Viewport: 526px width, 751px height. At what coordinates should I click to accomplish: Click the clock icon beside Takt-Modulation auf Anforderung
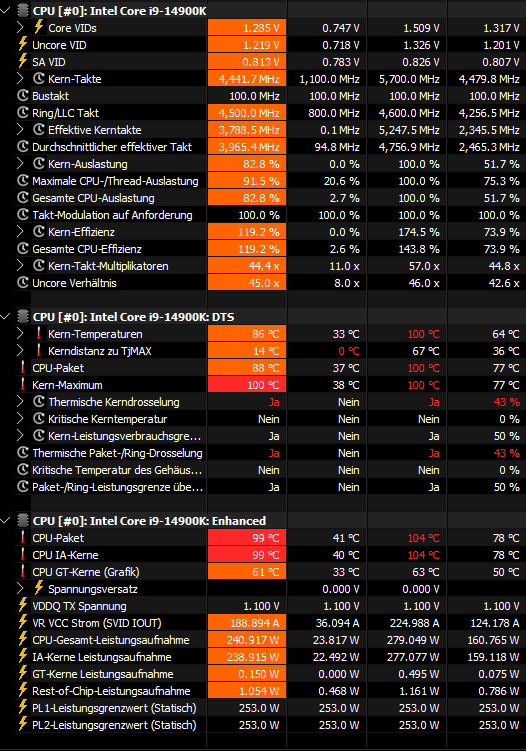pos(23,215)
